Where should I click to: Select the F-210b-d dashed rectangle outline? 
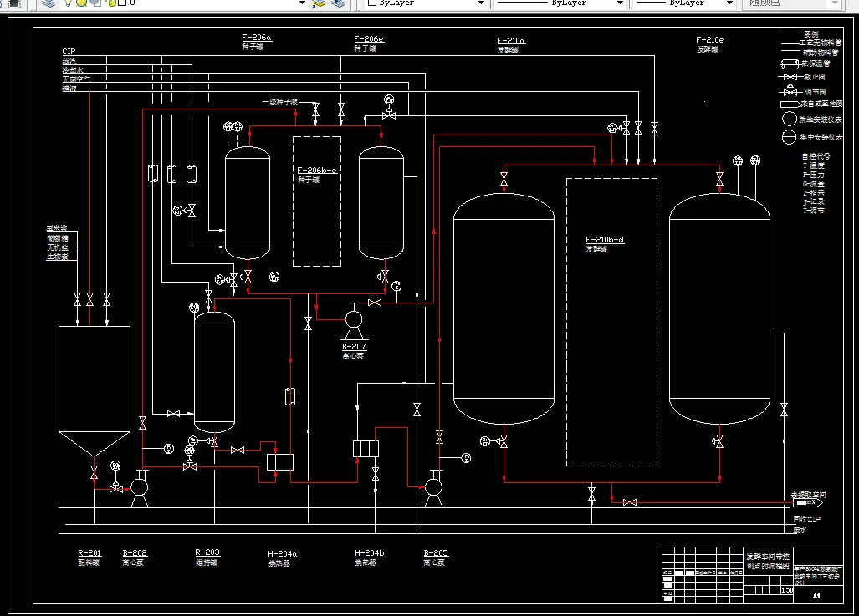(x=611, y=322)
